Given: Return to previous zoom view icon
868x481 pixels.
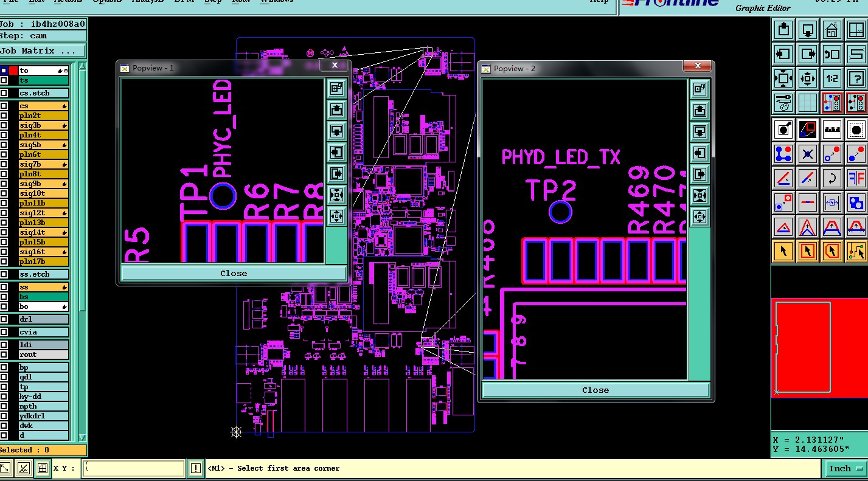Looking at the screenshot, I should pos(832,54).
